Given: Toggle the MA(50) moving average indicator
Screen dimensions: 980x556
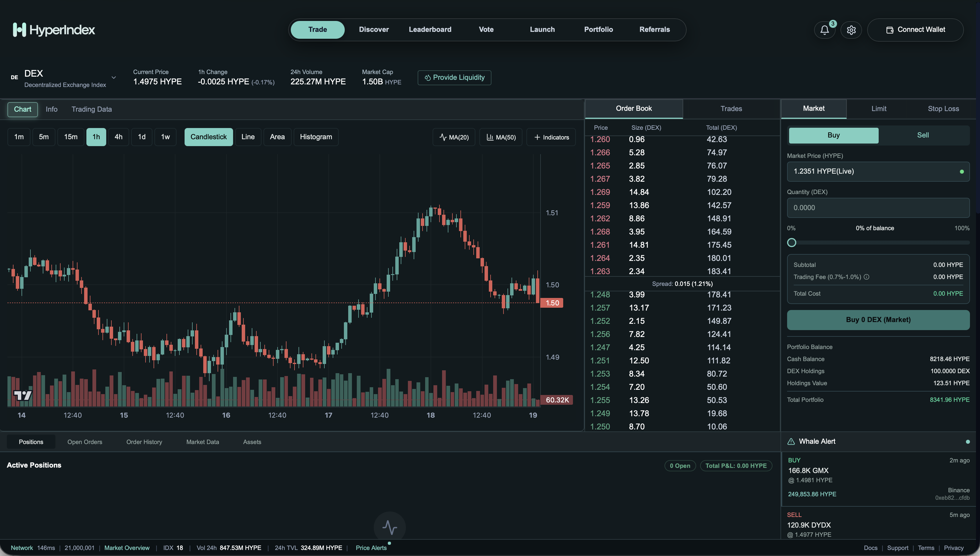Looking at the screenshot, I should coord(501,137).
